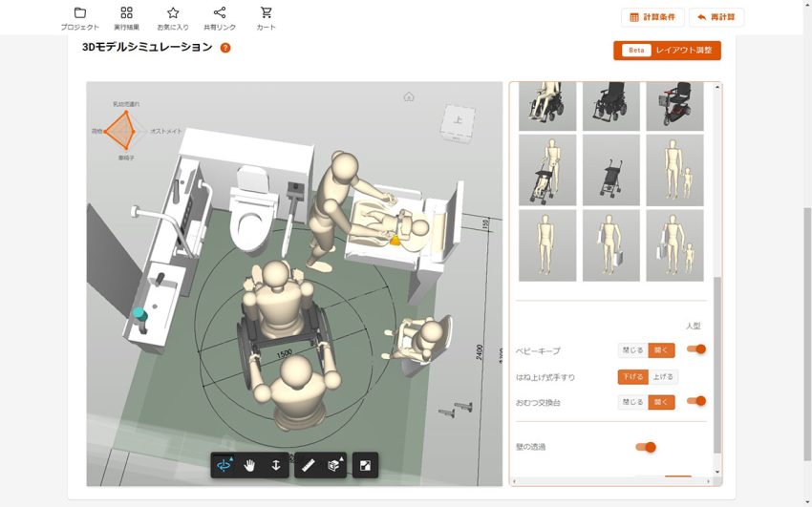Toggle the おむつ交換台 人型 switch

coord(696,402)
